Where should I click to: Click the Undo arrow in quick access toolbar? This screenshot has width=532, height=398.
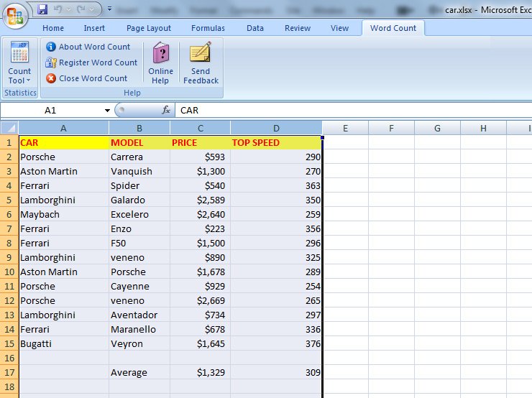click(58, 9)
